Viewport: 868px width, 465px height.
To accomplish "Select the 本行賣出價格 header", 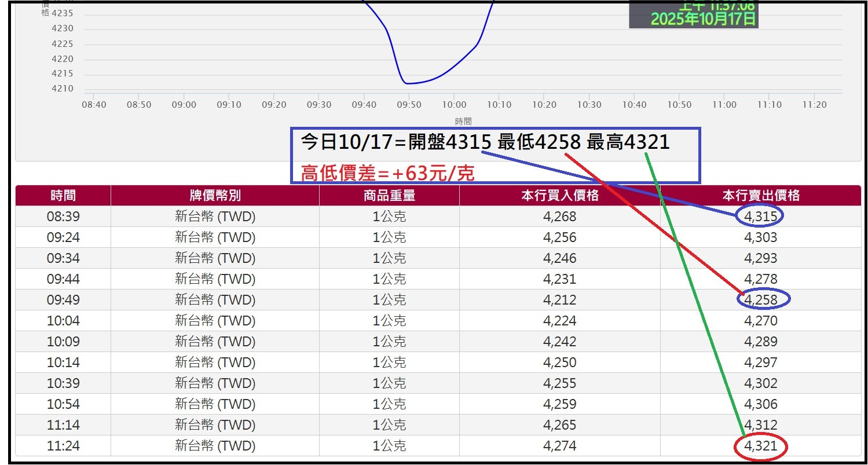I will [x=760, y=195].
